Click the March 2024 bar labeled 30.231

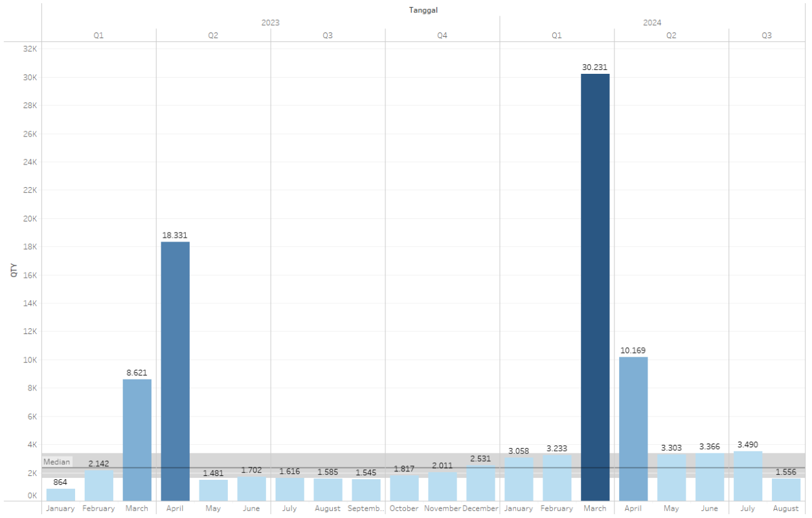pyautogui.click(x=594, y=285)
